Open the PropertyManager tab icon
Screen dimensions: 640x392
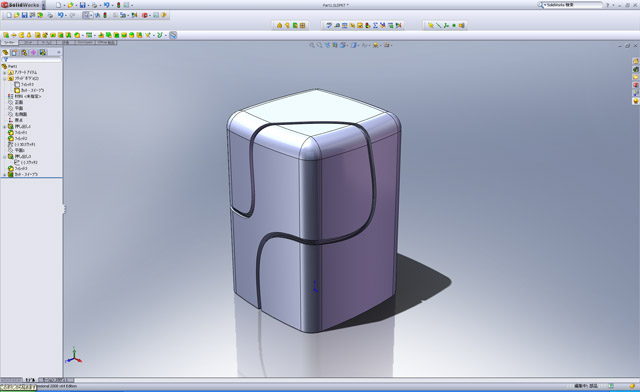coord(15,52)
